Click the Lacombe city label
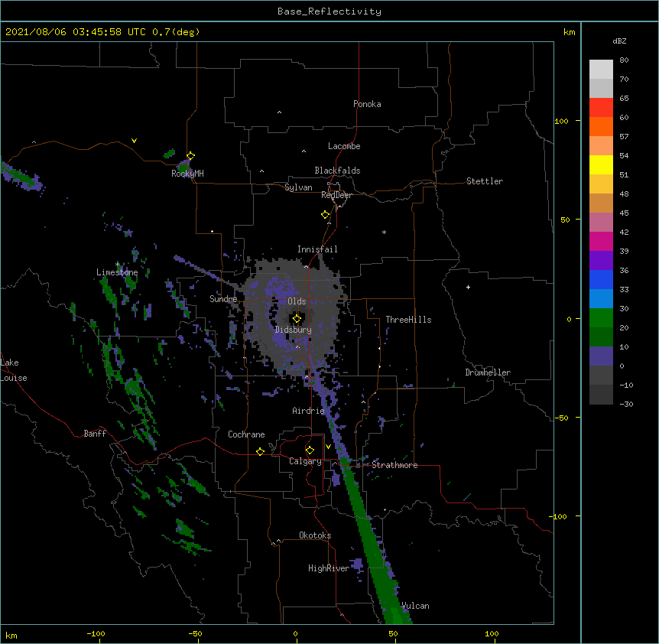 click(344, 146)
